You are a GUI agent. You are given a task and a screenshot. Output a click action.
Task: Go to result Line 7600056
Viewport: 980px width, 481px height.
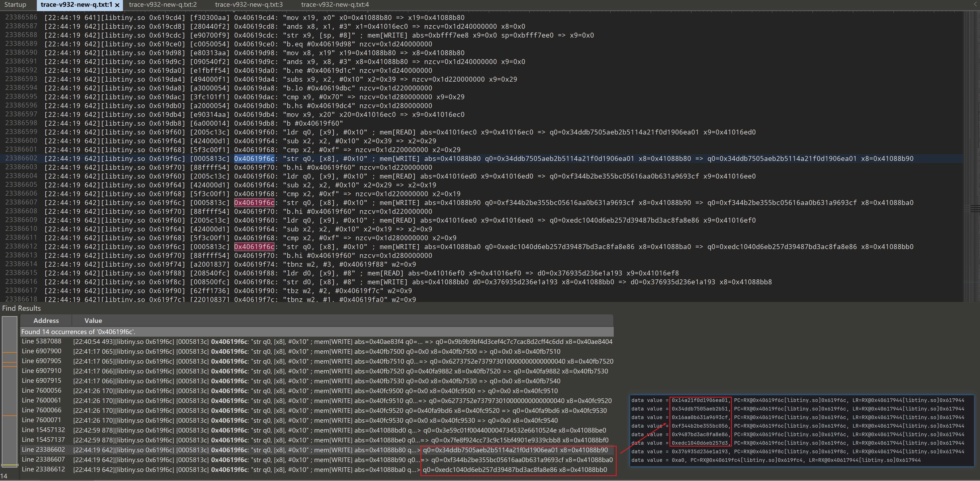click(x=316, y=391)
